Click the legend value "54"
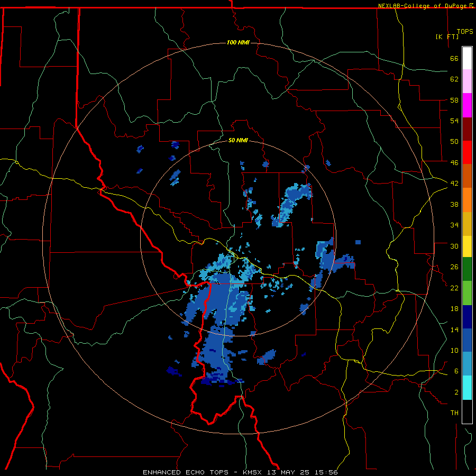This screenshot has height=476, width=476. click(454, 121)
